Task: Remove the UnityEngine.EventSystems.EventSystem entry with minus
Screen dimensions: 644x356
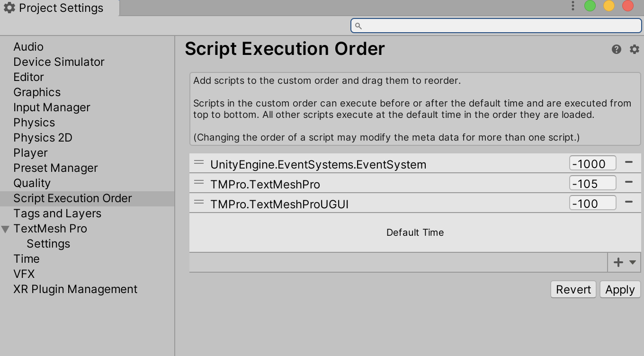Action: tap(629, 162)
